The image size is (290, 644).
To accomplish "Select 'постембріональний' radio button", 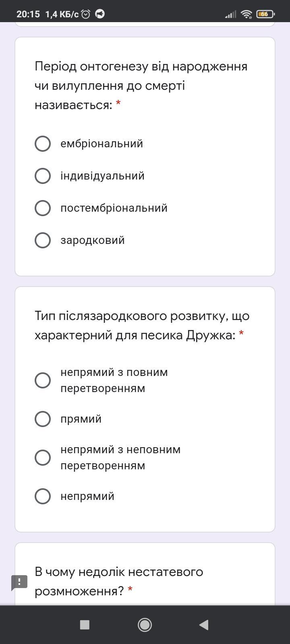I will 43,208.
